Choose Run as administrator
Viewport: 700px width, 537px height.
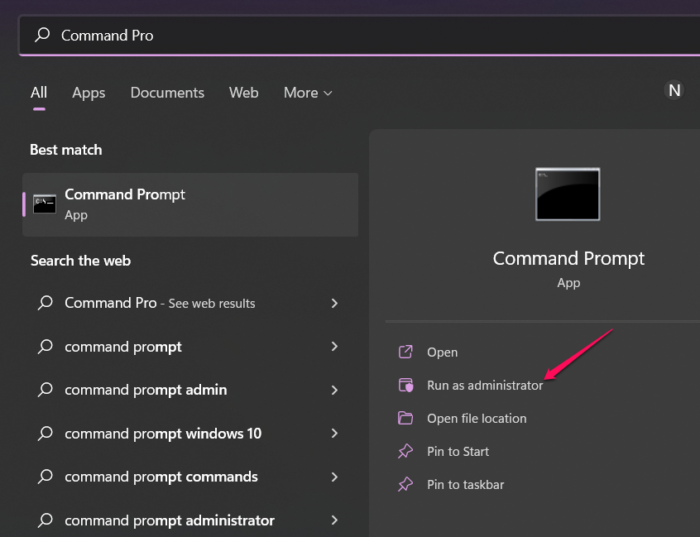[485, 385]
